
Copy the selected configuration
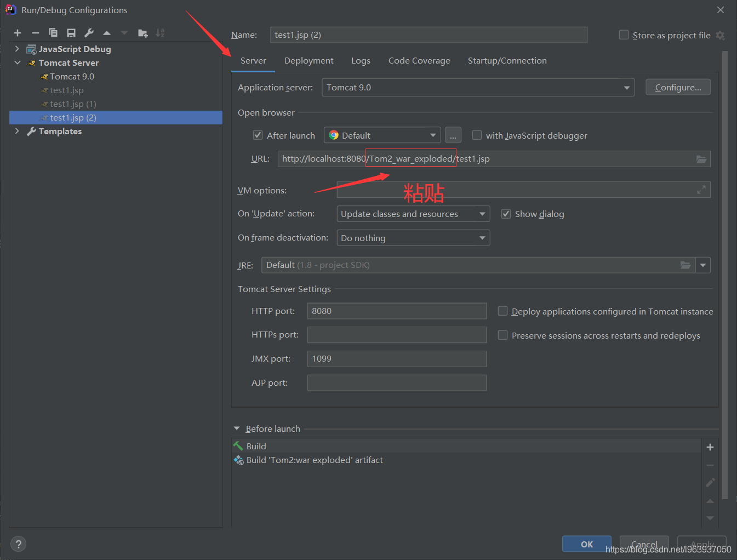pyautogui.click(x=53, y=33)
